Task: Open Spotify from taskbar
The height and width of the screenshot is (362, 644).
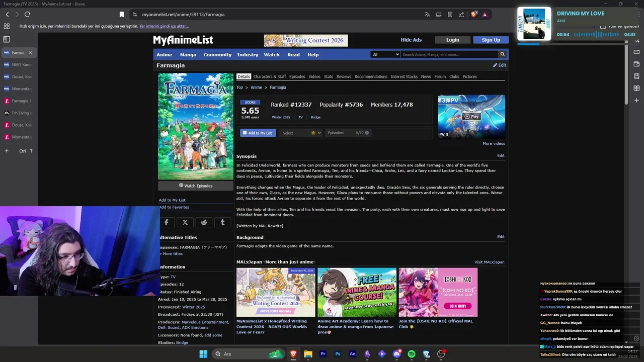Action: click(x=412, y=354)
